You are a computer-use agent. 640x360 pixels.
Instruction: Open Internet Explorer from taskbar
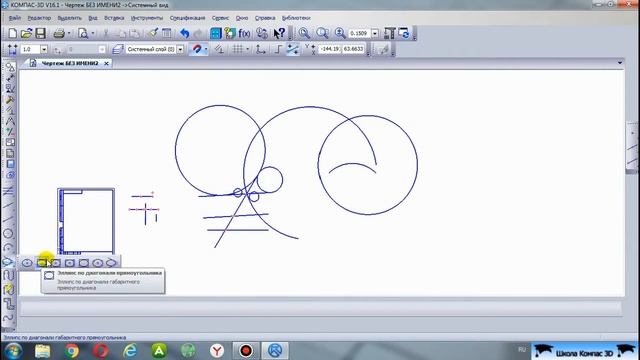[130, 351]
